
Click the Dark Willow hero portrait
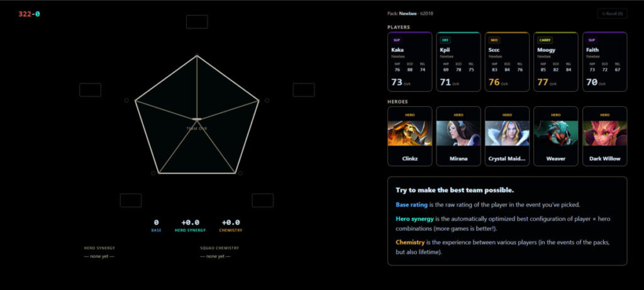point(604,133)
